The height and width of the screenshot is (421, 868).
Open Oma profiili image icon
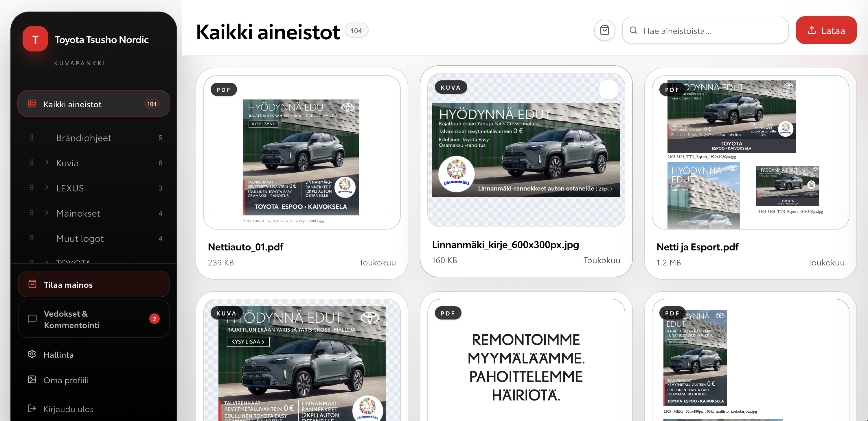(x=32, y=380)
